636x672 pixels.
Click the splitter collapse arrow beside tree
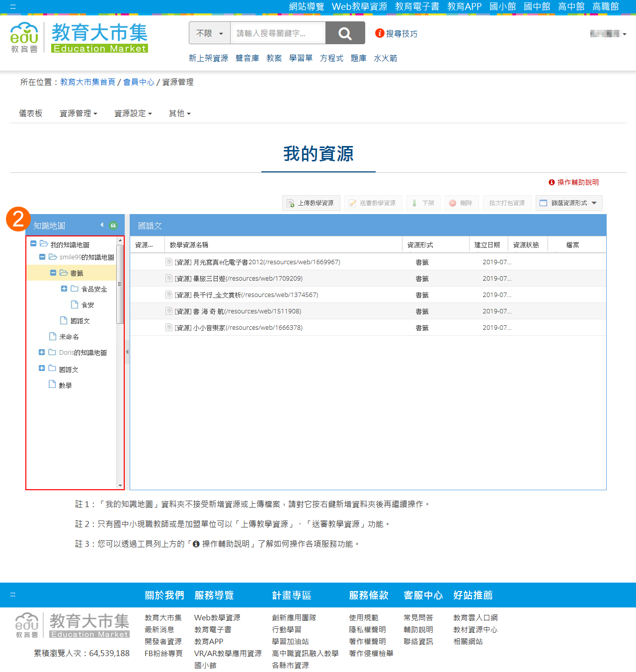[127, 352]
